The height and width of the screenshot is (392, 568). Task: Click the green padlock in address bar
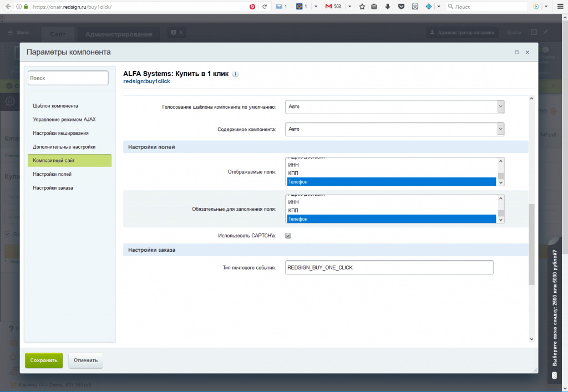(26, 7)
